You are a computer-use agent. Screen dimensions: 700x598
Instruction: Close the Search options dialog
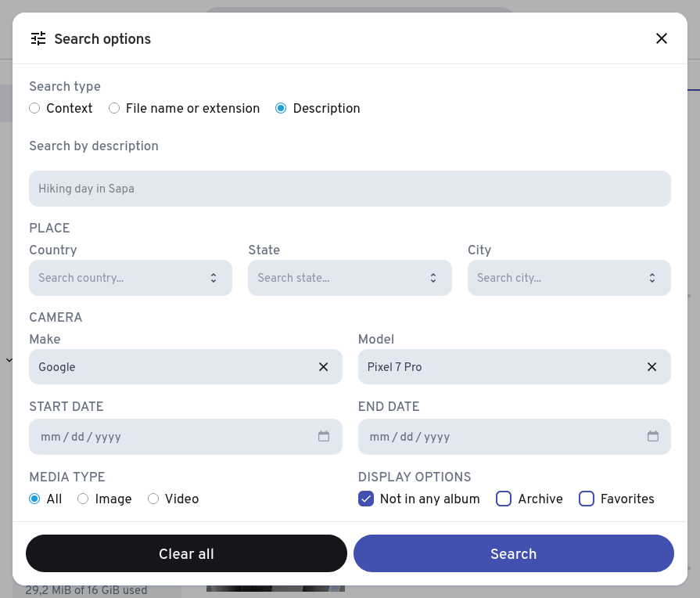[x=662, y=38]
